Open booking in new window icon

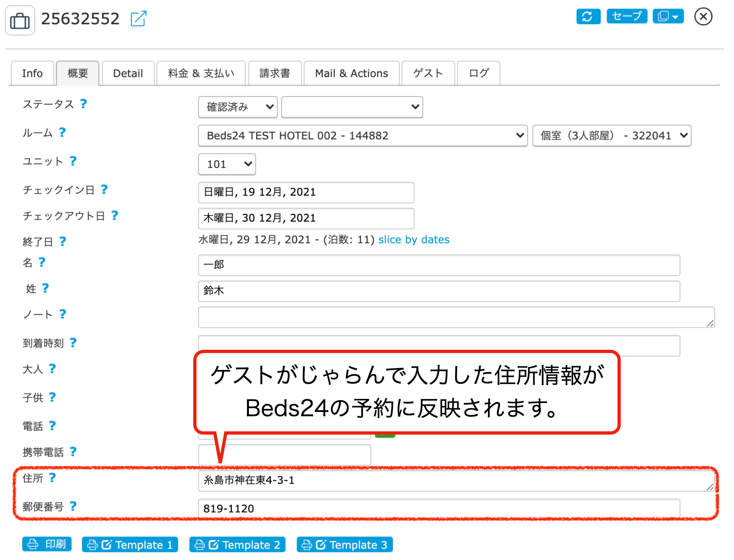138,19
